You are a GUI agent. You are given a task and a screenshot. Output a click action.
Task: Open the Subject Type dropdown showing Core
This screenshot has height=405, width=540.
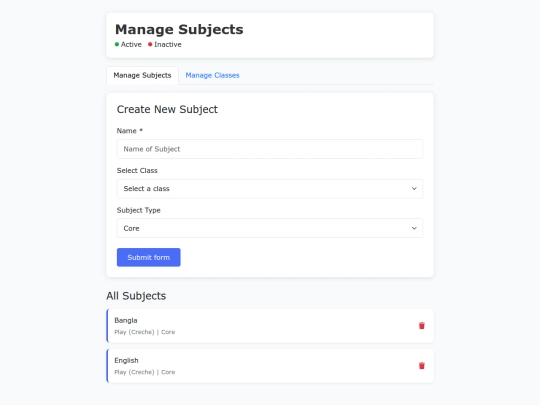click(x=270, y=228)
